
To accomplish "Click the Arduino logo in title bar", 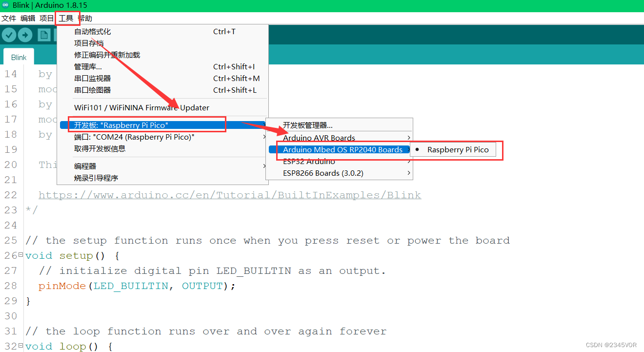I will tap(5, 5).
